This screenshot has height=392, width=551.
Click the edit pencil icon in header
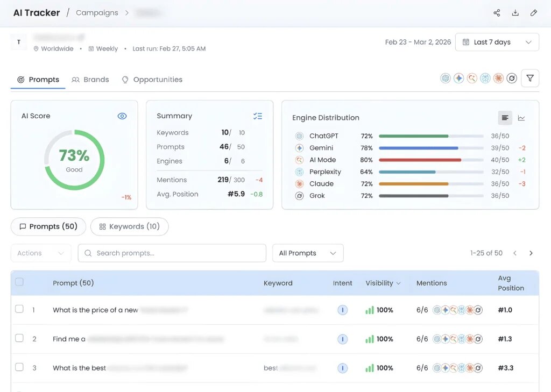533,13
